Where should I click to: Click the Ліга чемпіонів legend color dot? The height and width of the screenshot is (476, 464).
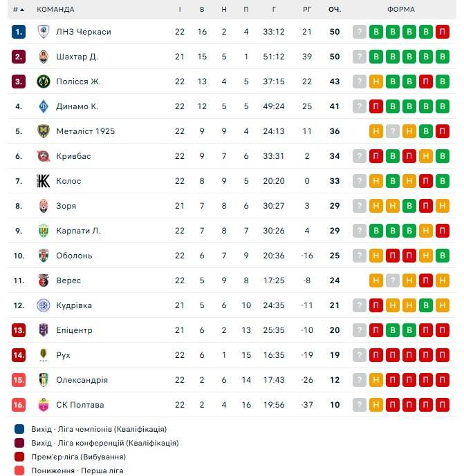[19, 429]
